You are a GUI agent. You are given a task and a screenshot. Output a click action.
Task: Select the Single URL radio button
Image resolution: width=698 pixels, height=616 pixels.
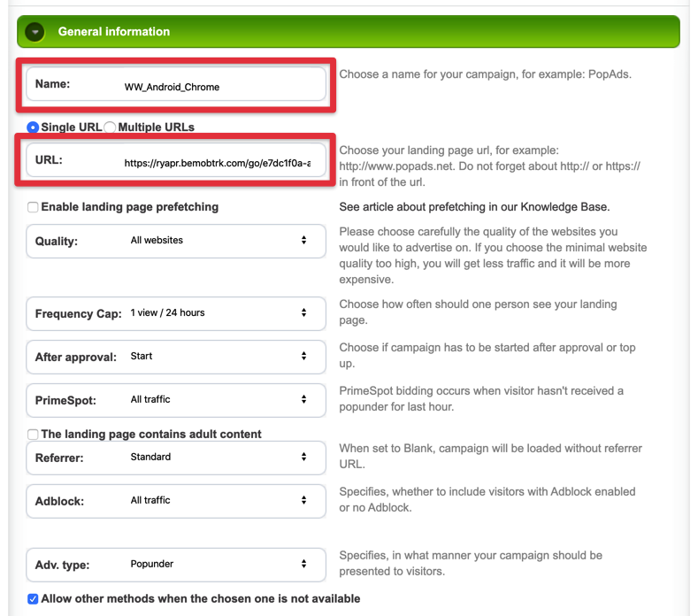[x=33, y=127]
